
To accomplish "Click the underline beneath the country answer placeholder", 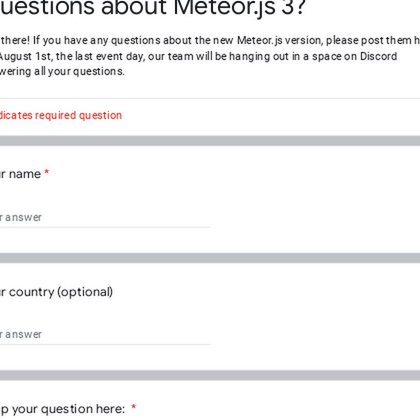I will pyautogui.click(x=105, y=344).
